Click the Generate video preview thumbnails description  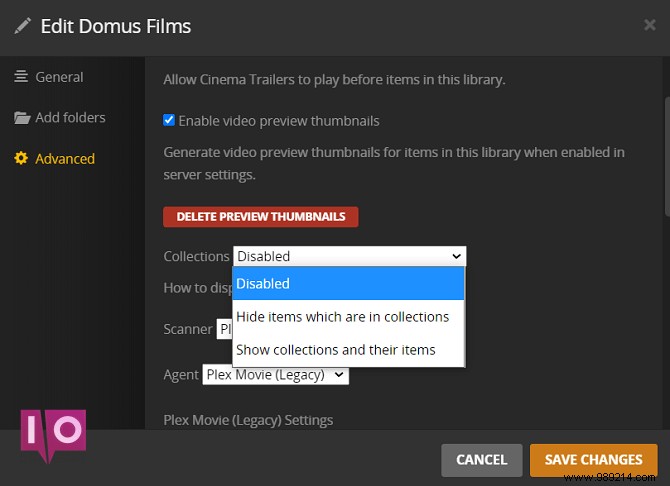(x=394, y=163)
